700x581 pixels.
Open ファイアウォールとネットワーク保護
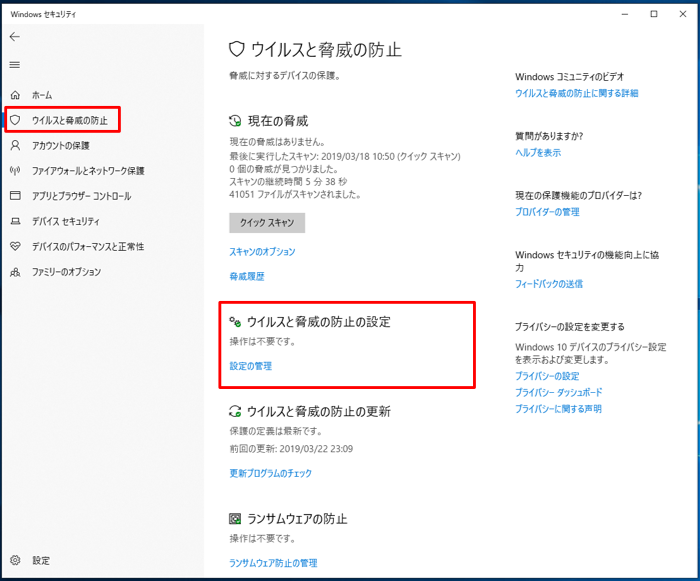pos(88,171)
